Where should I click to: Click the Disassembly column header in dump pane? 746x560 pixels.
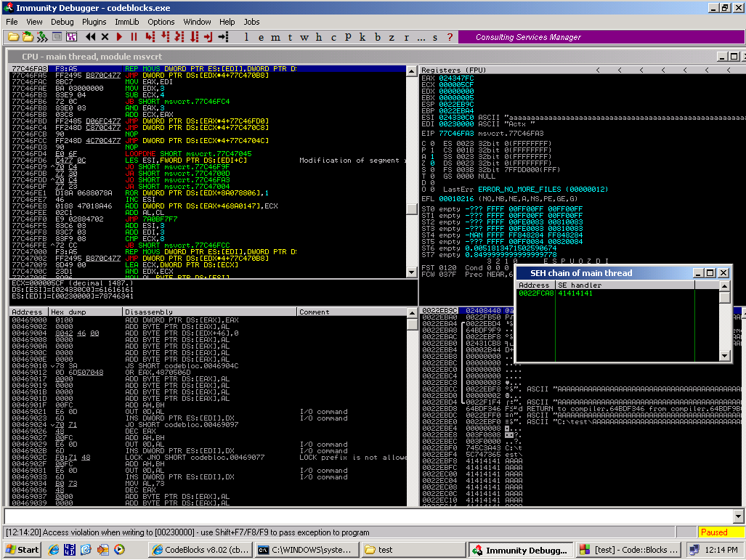[209, 312]
